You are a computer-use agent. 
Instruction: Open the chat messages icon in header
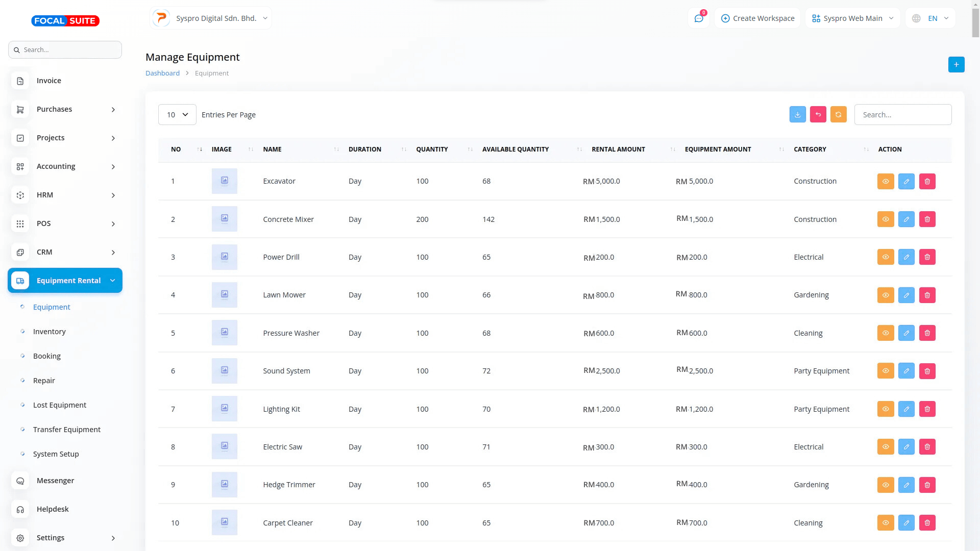[x=699, y=18]
